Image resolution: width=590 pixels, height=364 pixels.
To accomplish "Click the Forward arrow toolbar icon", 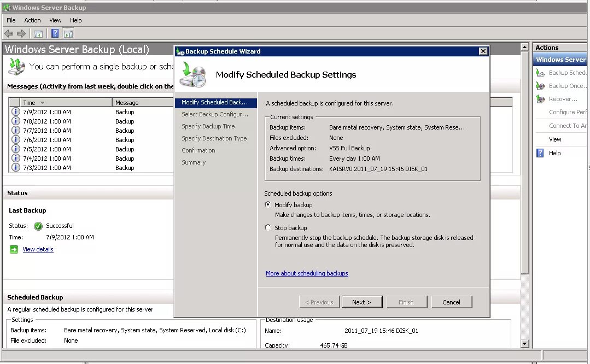I will 21,34.
